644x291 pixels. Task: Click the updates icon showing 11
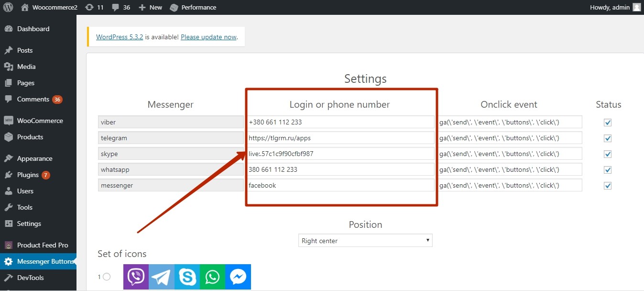(x=94, y=7)
